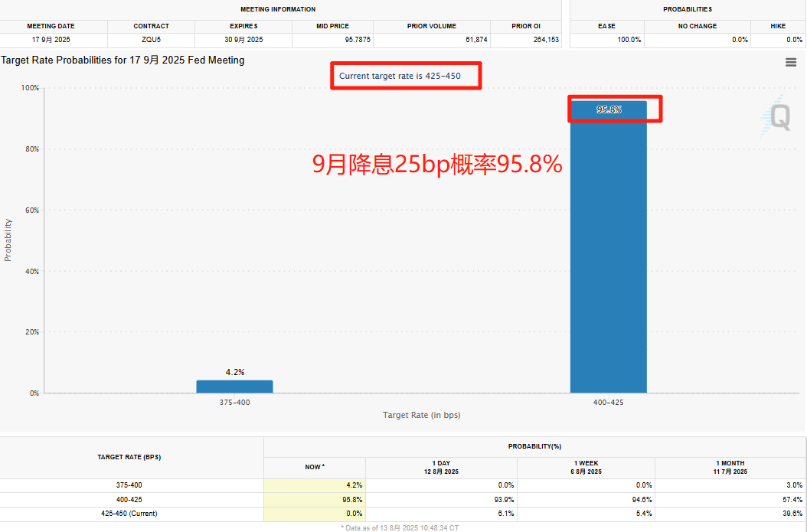Select the 1 MONTH value 39.6%
807x532 pixels.
(x=792, y=514)
